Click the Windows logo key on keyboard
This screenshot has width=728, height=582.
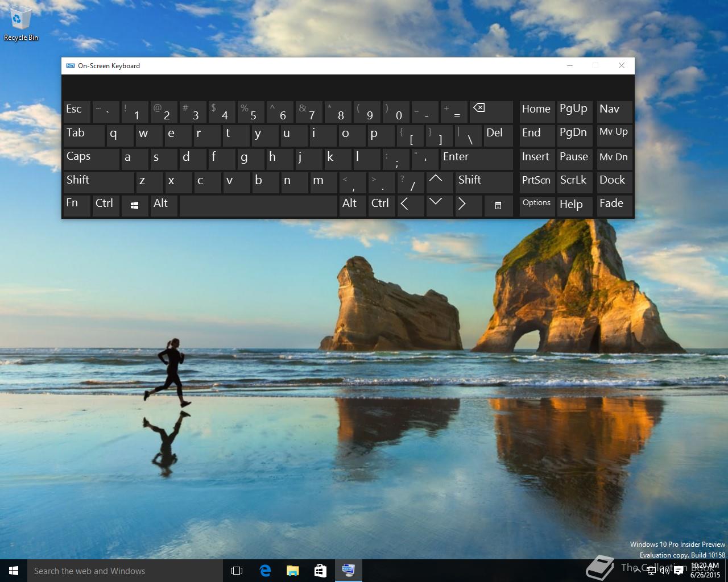pyautogui.click(x=135, y=206)
